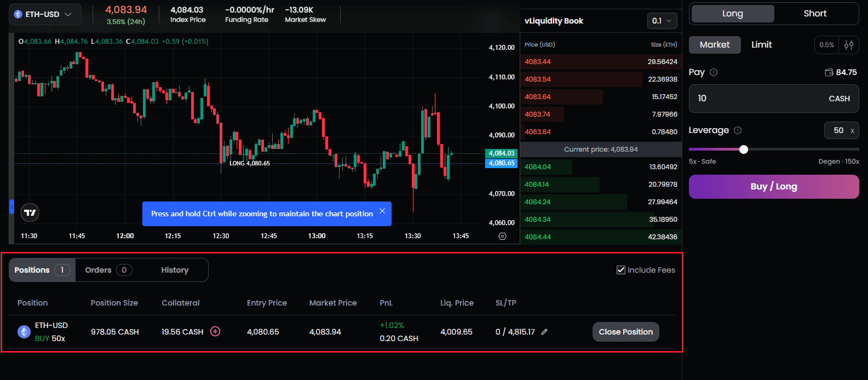Open the 0.5% slippage selector
This screenshot has height=380, width=868.
tap(826, 45)
